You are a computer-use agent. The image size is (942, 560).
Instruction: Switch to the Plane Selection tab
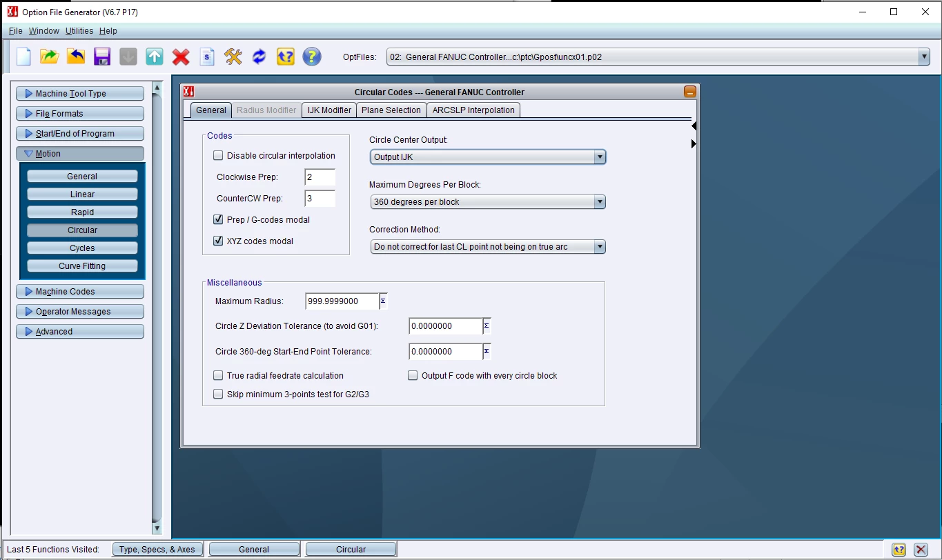pyautogui.click(x=391, y=110)
